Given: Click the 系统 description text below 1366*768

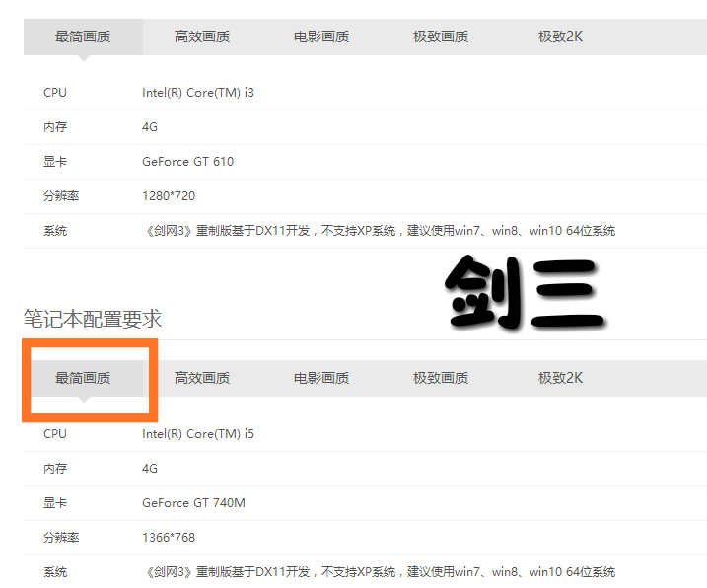Looking at the screenshot, I should [x=380, y=572].
